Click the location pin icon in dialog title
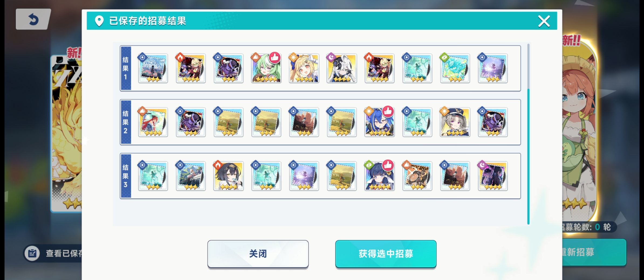The width and height of the screenshot is (644, 280). pyautogui.click(x=99, y=21)
